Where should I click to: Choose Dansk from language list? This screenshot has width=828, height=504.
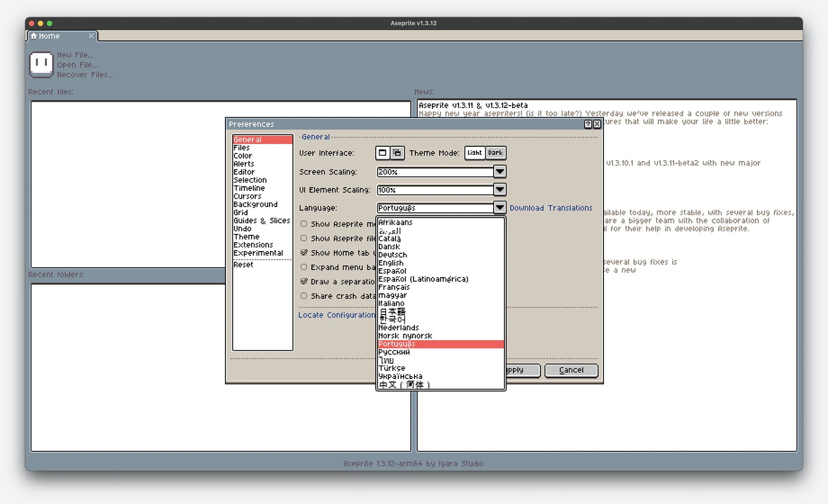[441, 246]
